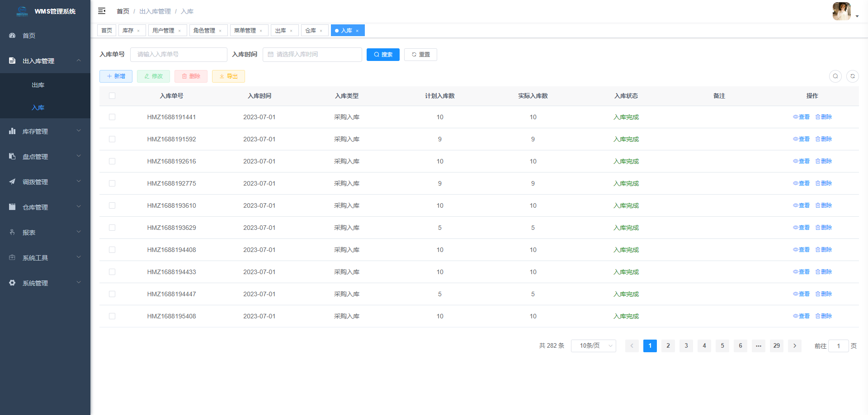Expand the 报表 sidebar menu

[x=45, y=233]
